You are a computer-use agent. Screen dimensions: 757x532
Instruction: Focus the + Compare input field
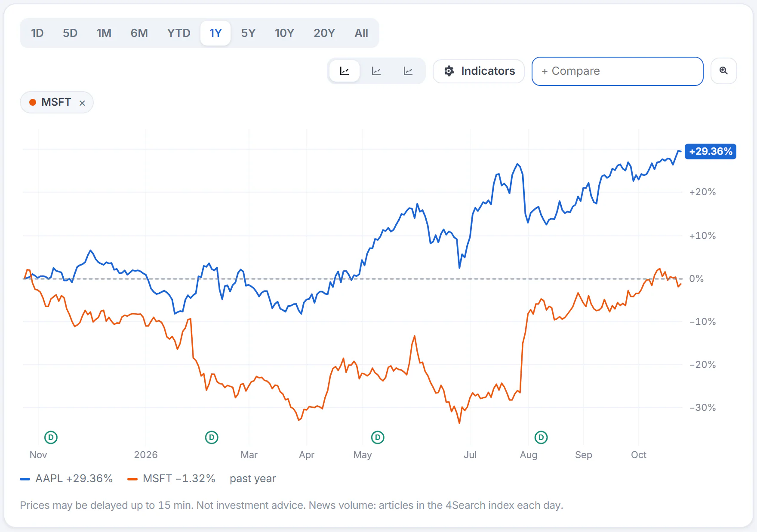pos(618,71)
